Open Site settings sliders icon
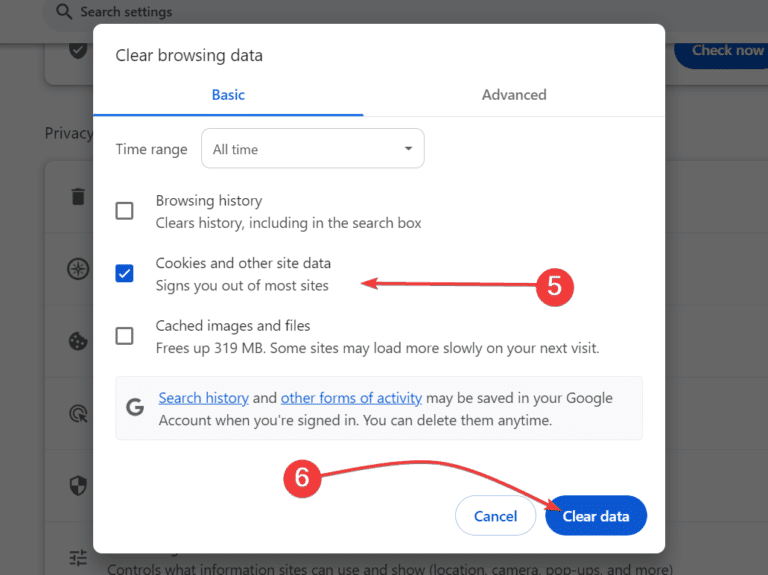This screenshot has height=575, width=768. pyautogui.click(x=78, y=557)
